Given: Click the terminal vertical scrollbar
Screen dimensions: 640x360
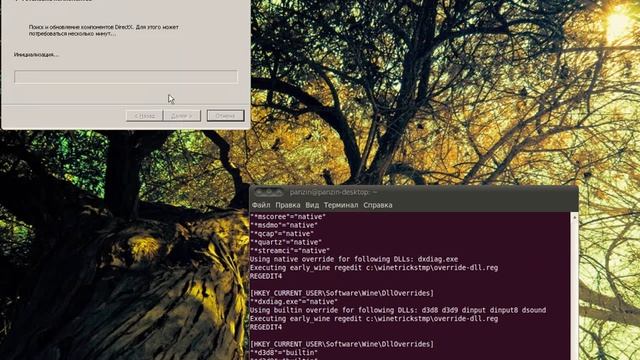Looking at the screenshot, I should [574, 286].
